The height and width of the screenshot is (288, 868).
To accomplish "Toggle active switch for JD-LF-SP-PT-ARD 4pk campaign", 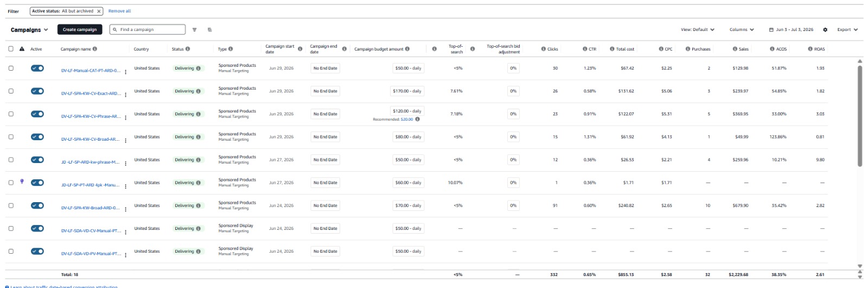I will 37,183.
